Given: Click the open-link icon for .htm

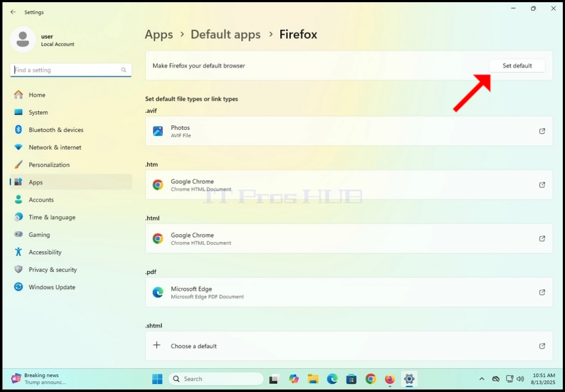Looking at the screenshot, I should click(x=541, y=185).
